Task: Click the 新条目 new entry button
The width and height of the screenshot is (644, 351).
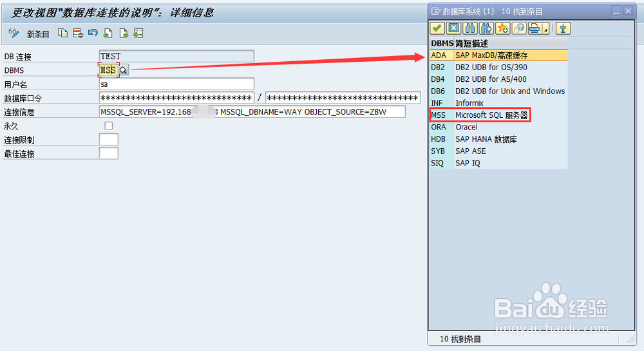Action: tap(38, 34)
